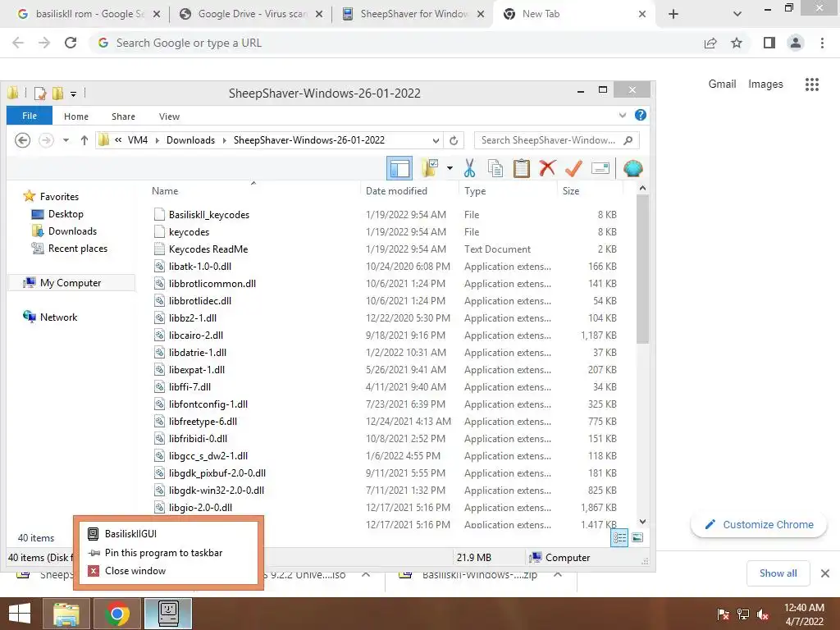The height and width of the screenshot is (630, 840).
Task: Open the Explorer Help question mark
Action: (x=640, y=115)
